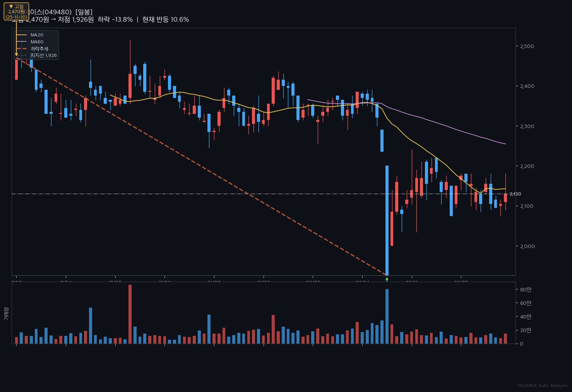This screenshot has width=572, height=392.
Task: Click the orange MA20 swatch in legend
Action: point(21,35)
